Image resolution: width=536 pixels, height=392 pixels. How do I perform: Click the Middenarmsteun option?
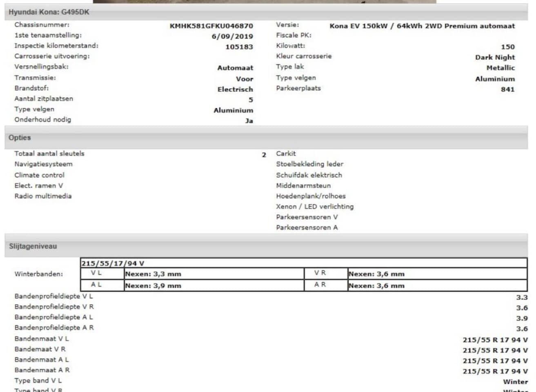click(303, 185)
